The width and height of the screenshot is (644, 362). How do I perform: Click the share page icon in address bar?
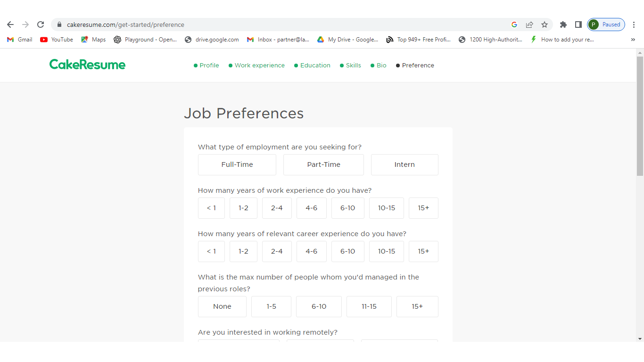529,25
